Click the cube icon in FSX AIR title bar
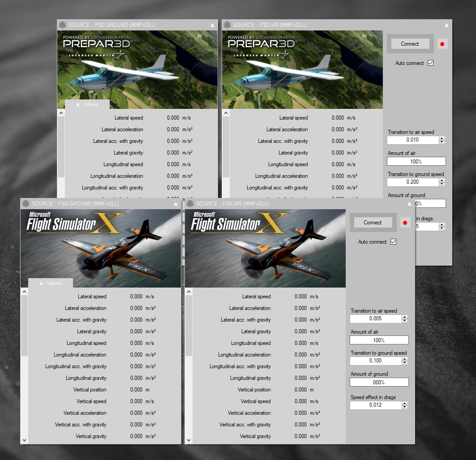This screenshot has width=476, height=460. click(190, 204)
